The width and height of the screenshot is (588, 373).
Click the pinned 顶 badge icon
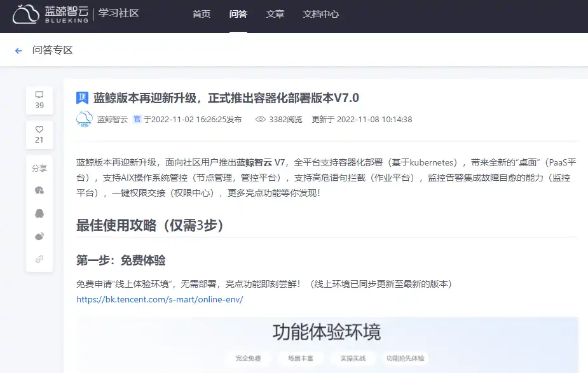[x=82, y=97]
